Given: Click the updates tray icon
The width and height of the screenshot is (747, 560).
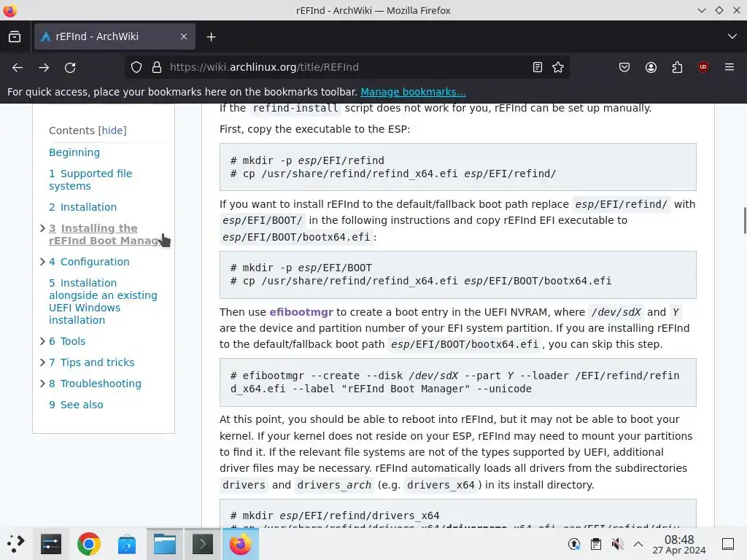Looking at the screenshot, I should (574, 544).
